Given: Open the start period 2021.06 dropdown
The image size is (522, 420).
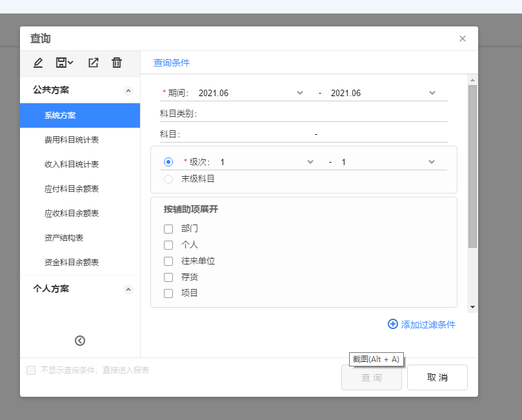Looking at the screenshot, I should coord(300,93).
